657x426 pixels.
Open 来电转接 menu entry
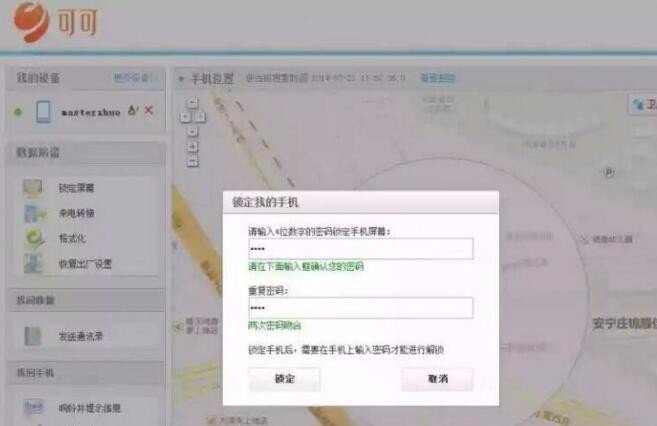(x=77, y=213)
